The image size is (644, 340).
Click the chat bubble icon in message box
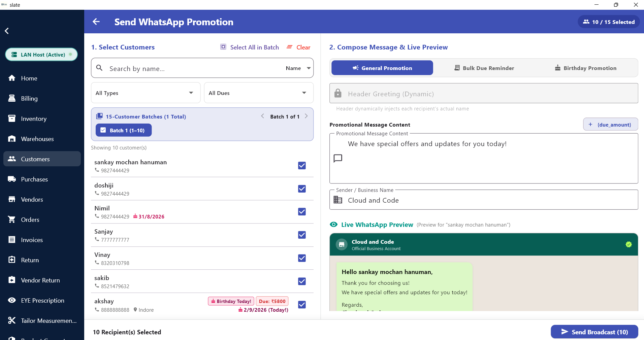click(338, 158)
